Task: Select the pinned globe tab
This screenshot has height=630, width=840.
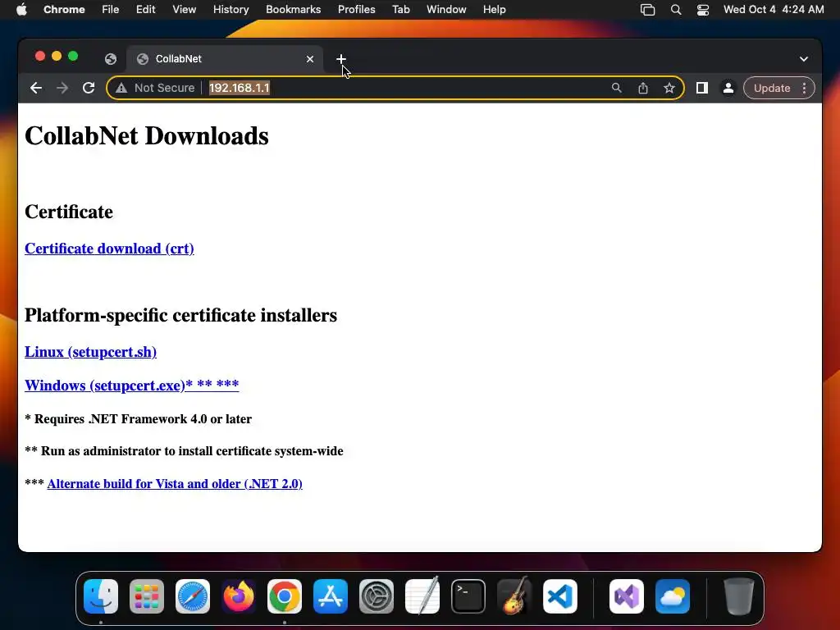Action: [x=111, y=59]
